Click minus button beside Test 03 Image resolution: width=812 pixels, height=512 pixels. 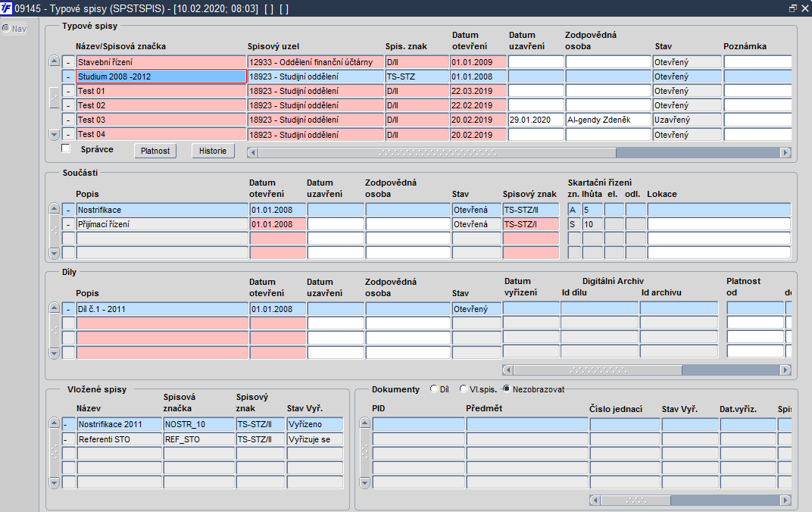[x=68, y=120]
